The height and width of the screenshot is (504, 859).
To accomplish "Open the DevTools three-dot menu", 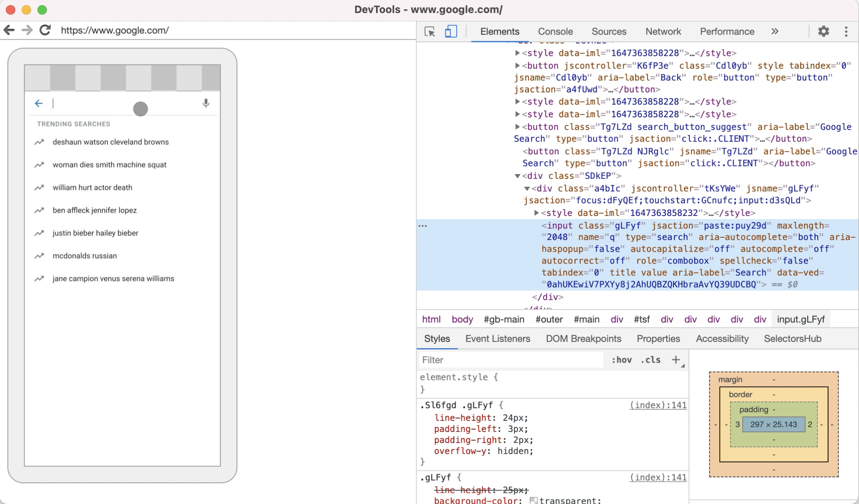I will coord(846,32).
